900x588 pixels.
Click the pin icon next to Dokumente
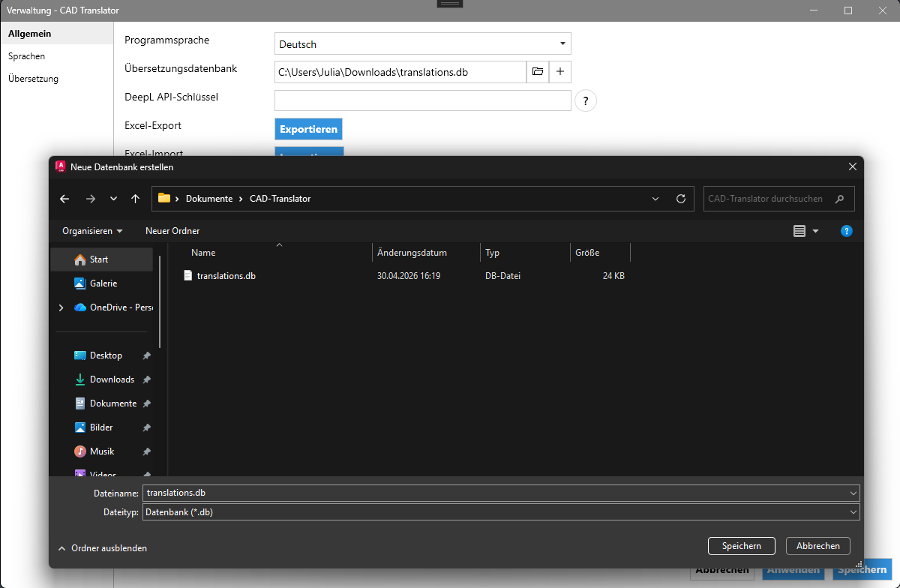(x=147, y=403)
